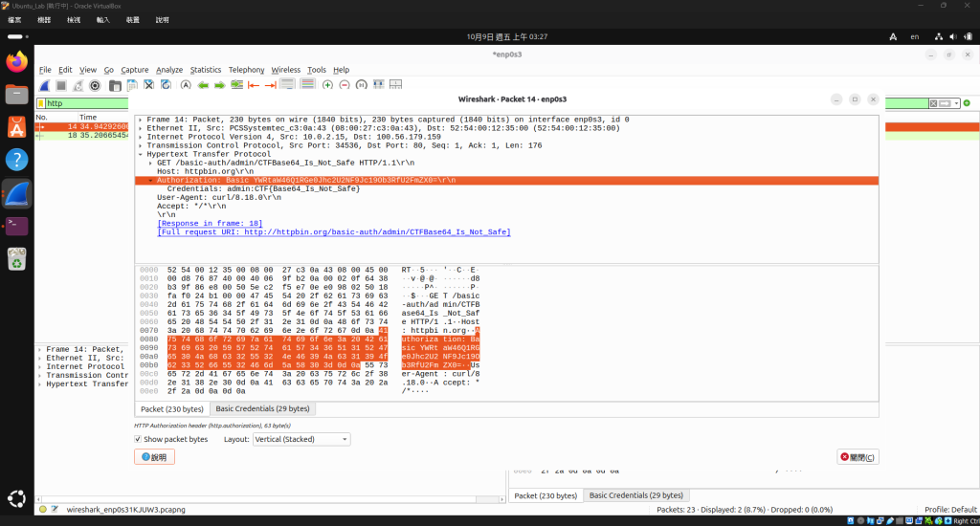This screenshot has height=526, width=980.
Task: Zoom in main window text
Action: [x=327, y=85]
